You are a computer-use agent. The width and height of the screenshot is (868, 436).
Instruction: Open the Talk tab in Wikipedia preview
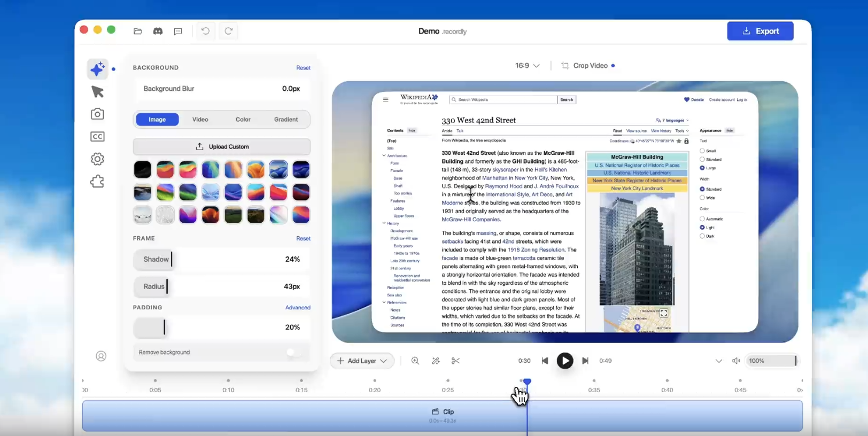point(460,131)
